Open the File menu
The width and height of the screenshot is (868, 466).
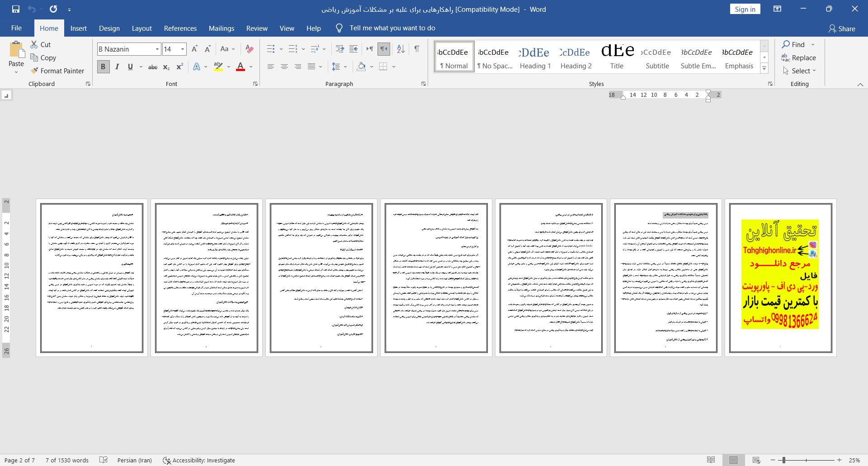pyautogui.click(x=16, y=28)
